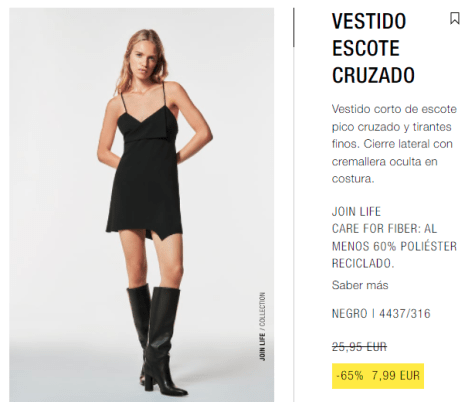The height and width of the screenshot is (402, 475).
Task: Open the Saber más link
Action: (360, 285)
